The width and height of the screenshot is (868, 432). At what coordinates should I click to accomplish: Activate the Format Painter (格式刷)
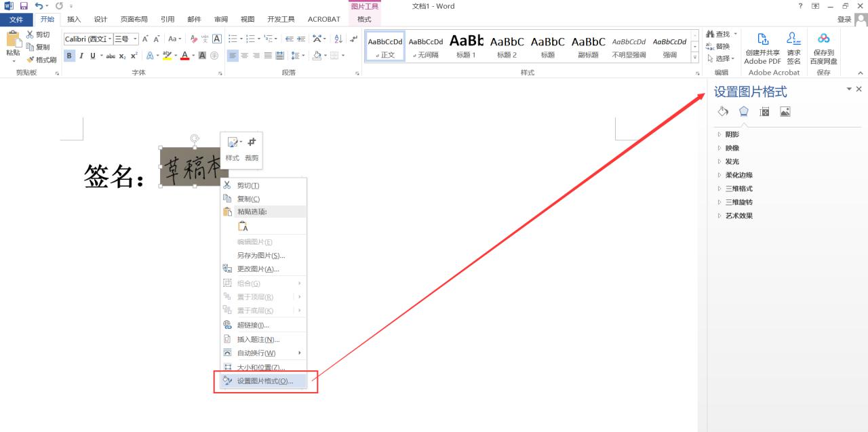tap(41, 60)
